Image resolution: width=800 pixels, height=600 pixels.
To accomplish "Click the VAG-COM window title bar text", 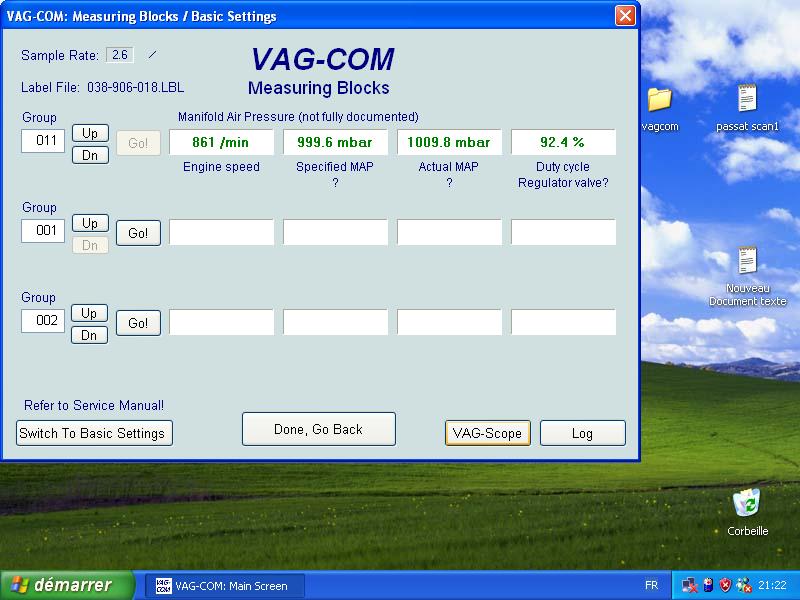I will click(141, 16).
